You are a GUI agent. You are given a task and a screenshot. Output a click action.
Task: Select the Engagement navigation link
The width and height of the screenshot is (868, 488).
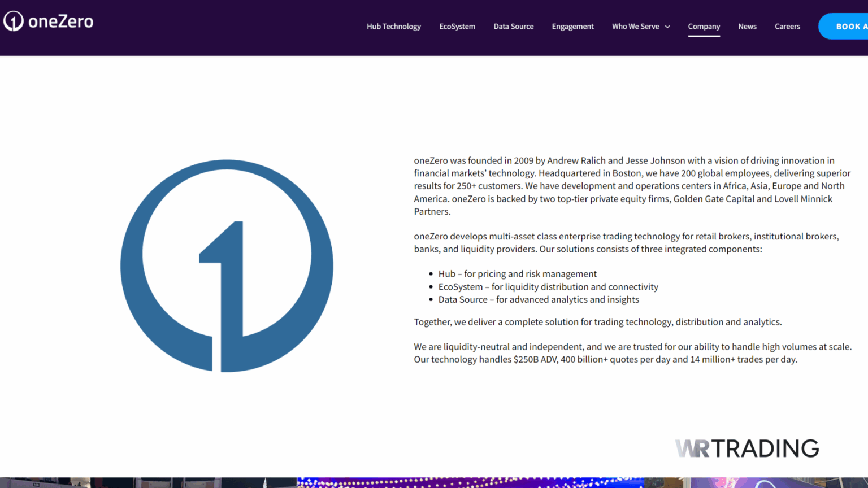click(x=572, y=27)
